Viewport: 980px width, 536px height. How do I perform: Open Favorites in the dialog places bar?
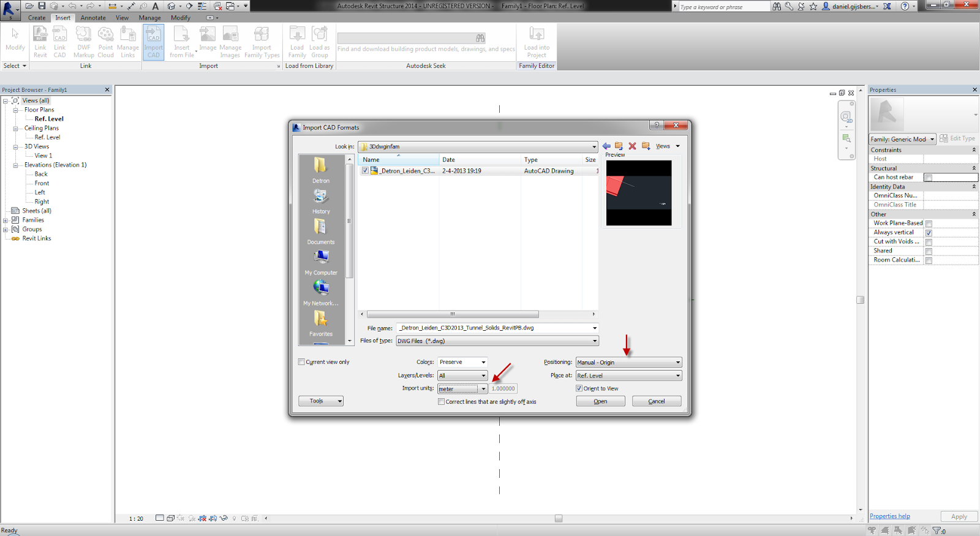click(x=321, y=323)
